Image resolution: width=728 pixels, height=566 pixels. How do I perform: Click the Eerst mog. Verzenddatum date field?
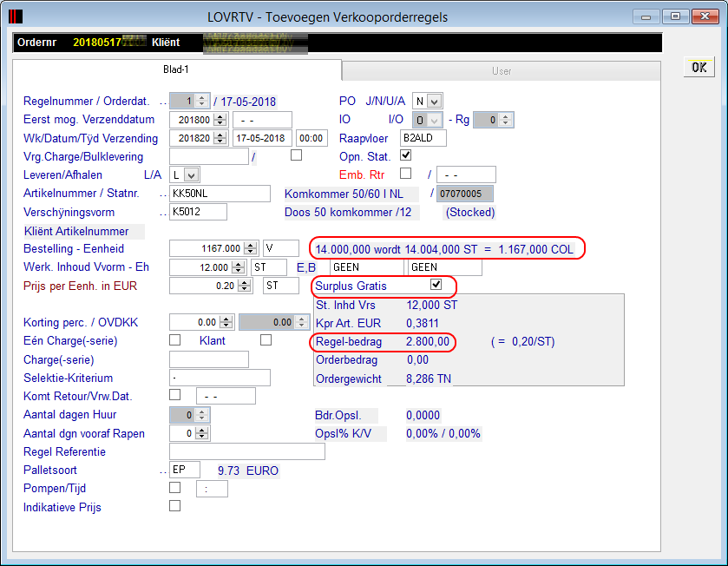click(x=262, y=120)
